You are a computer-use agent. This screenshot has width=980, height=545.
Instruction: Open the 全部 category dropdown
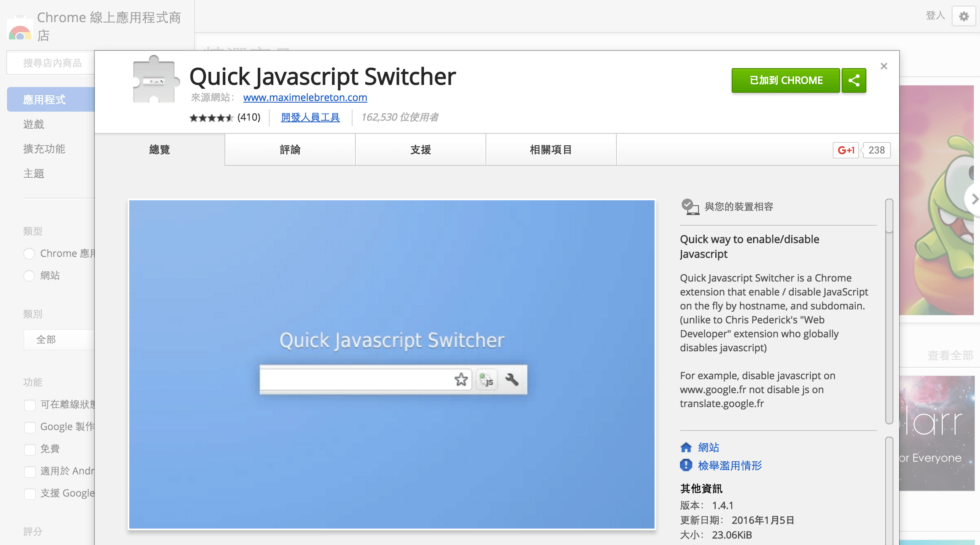coord(58,340)
